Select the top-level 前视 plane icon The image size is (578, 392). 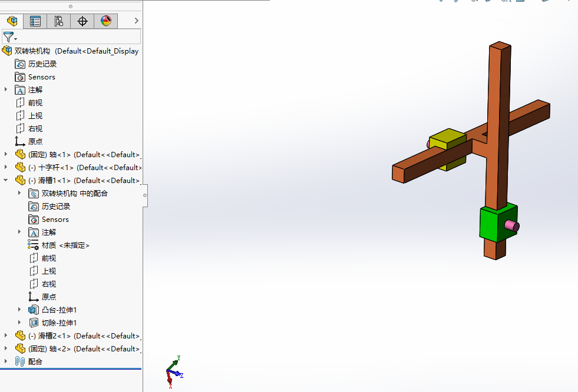pyautogui.click(x=20, y=102)
